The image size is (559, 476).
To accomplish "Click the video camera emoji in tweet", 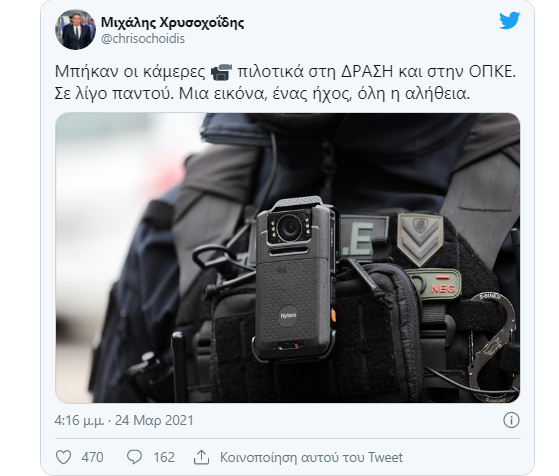I will [221, 72].
